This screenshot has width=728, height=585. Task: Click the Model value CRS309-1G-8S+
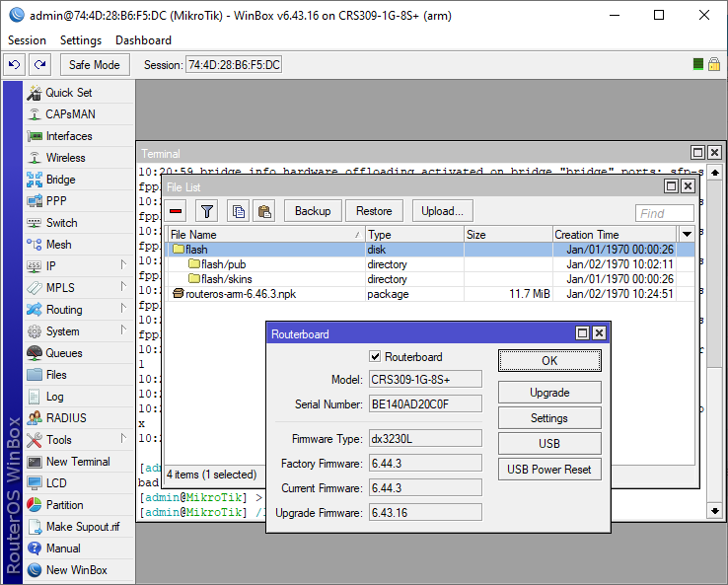click(425, 380)
